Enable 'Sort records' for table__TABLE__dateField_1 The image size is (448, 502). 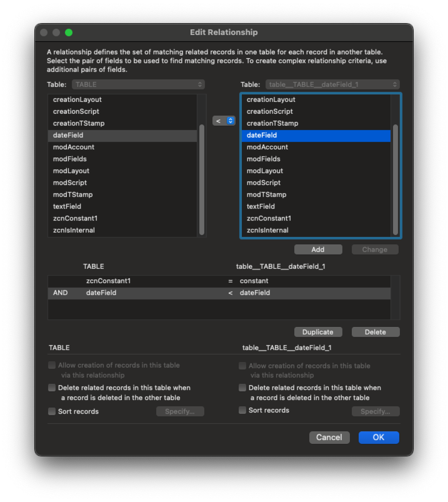(242, 410)
